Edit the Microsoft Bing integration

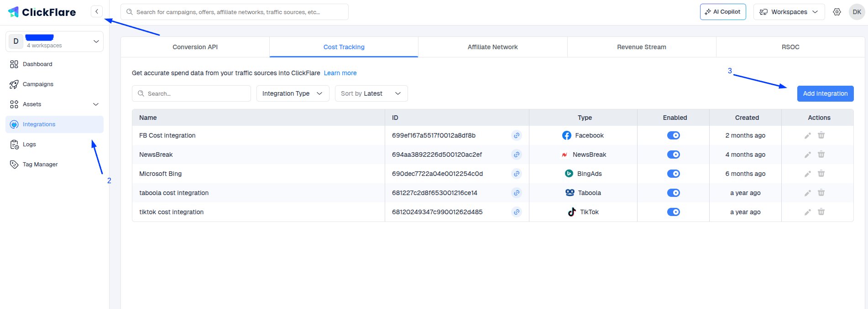807,174
